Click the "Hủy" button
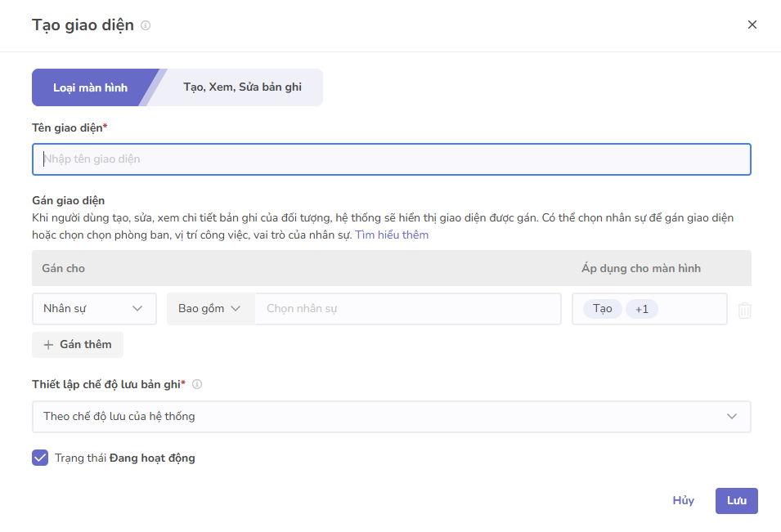Viewport: 781px width, 532px height. [683, 500]
